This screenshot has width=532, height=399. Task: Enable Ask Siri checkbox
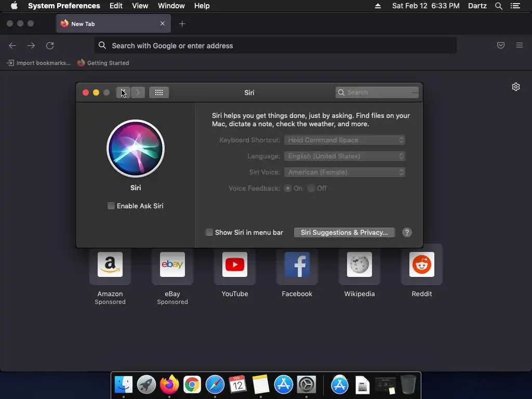click(x=111, y=206)
